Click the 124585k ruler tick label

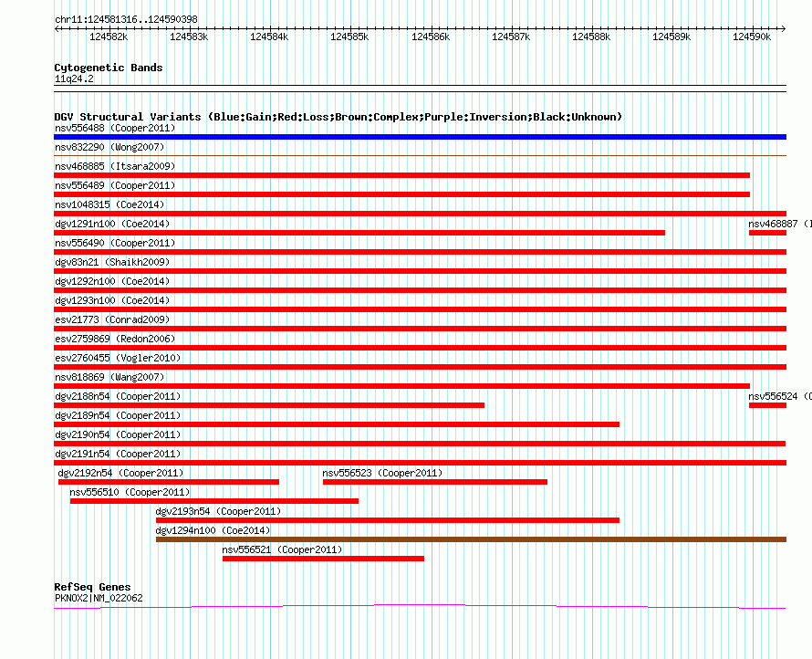[x=349, y=37]
